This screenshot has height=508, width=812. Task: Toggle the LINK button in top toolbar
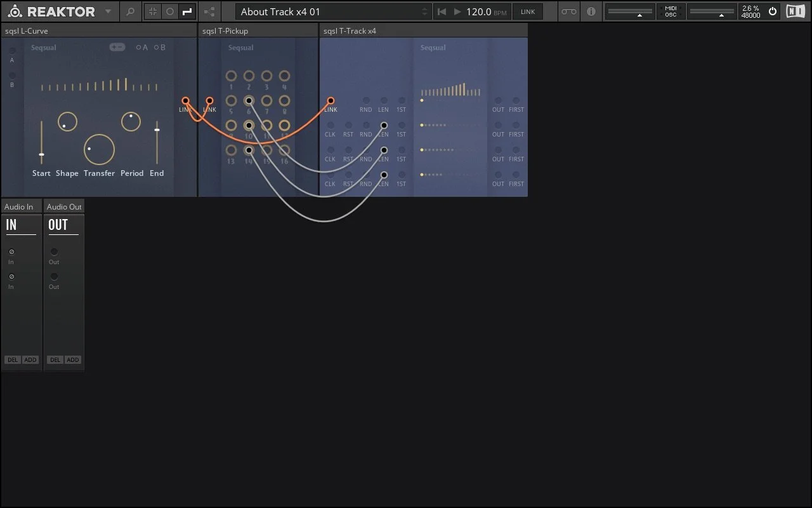pos(528,11)
